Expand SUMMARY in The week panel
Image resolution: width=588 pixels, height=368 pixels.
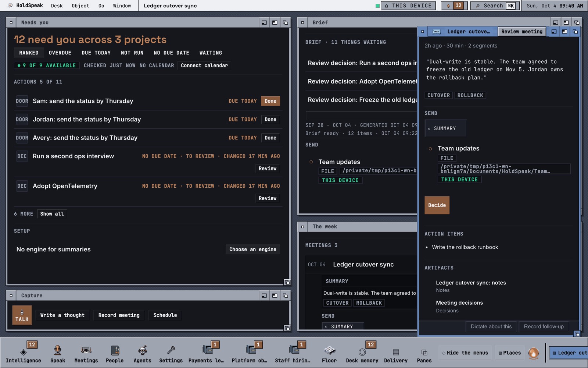[343, 326]
